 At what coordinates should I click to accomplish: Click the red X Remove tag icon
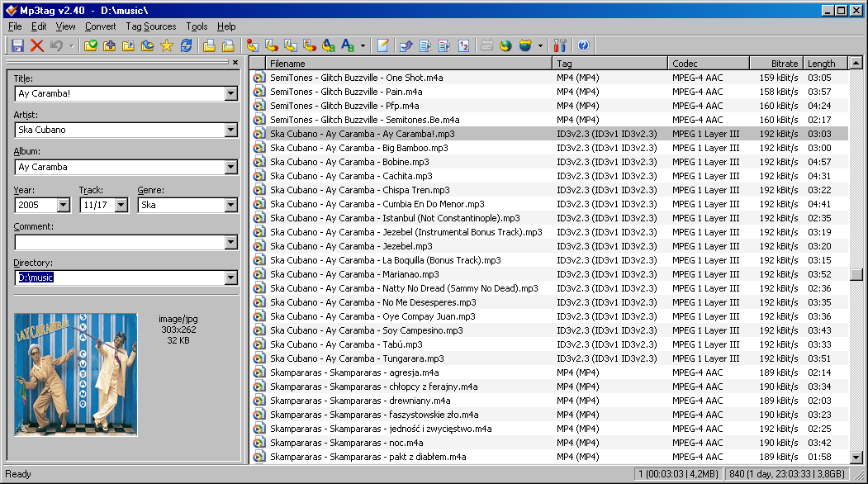tap(37, 45)
